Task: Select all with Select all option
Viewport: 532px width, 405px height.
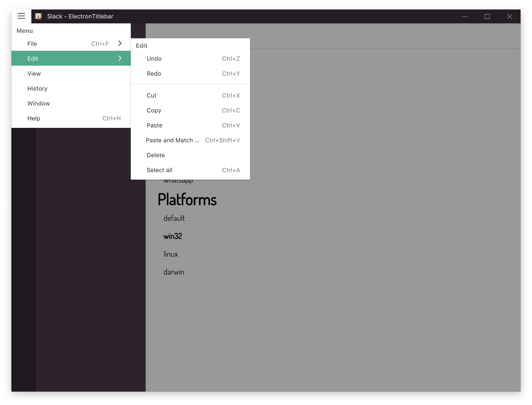Action: pos(159,170)
